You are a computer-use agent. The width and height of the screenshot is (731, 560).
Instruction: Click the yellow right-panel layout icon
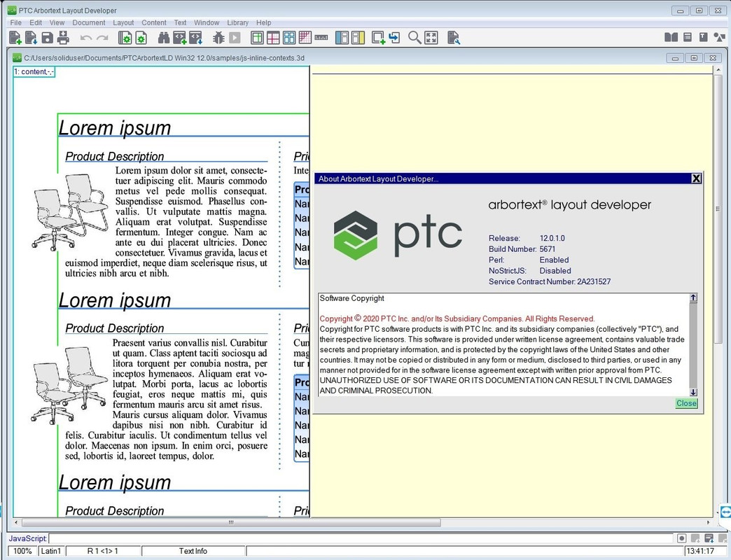358,38
